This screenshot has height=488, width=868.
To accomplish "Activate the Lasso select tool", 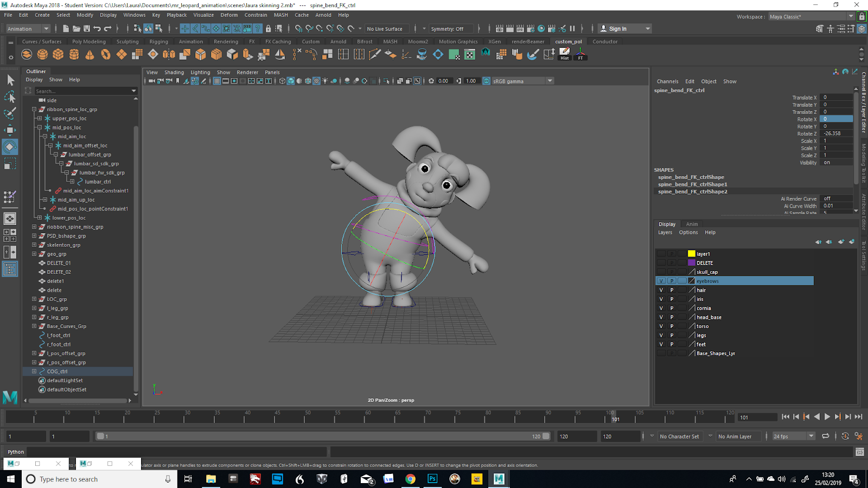I will (x=10, y=97).
